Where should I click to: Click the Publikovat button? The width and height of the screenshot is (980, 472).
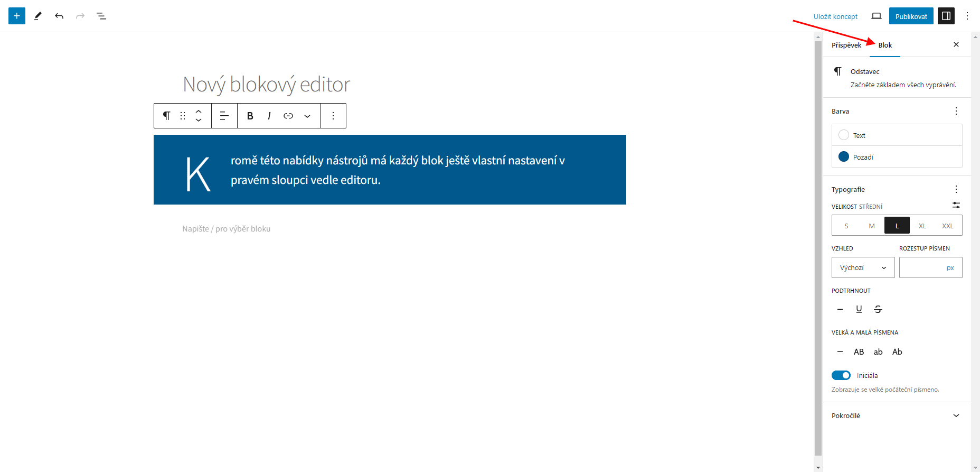pyautogui.click(x=911, y=16)
